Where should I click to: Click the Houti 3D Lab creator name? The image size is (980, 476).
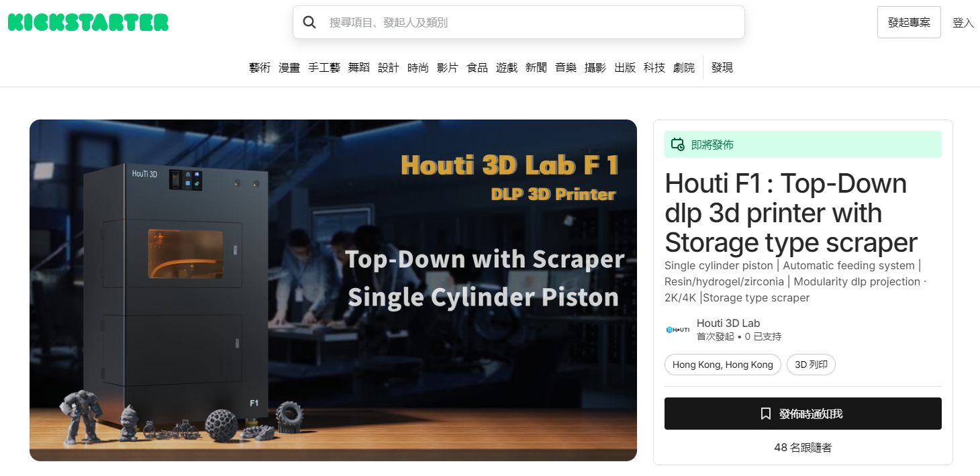pos(728,323)
